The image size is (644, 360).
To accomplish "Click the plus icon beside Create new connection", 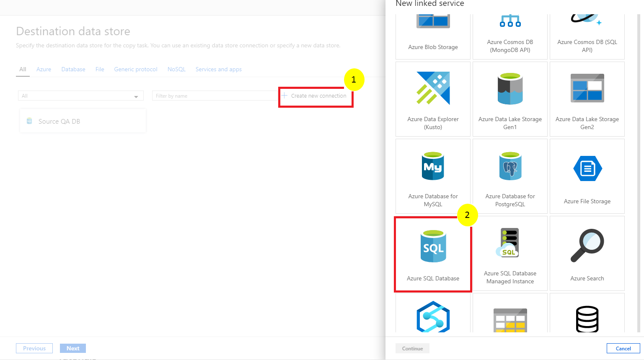I will [x=284, y=96].
